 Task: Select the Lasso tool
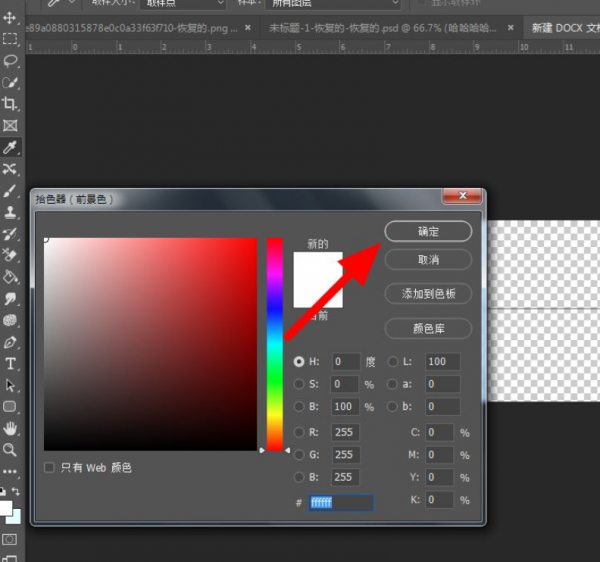point(10,61)
